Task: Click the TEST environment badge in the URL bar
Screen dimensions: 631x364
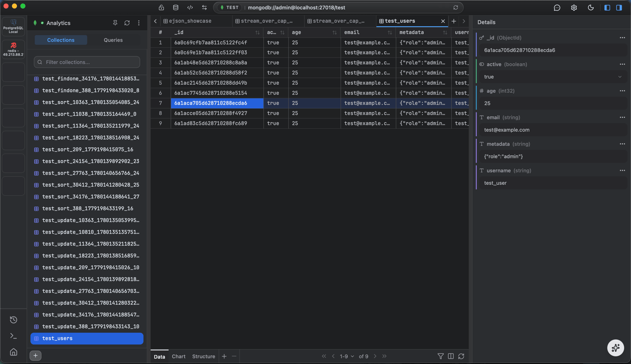Action: (230, 8)
